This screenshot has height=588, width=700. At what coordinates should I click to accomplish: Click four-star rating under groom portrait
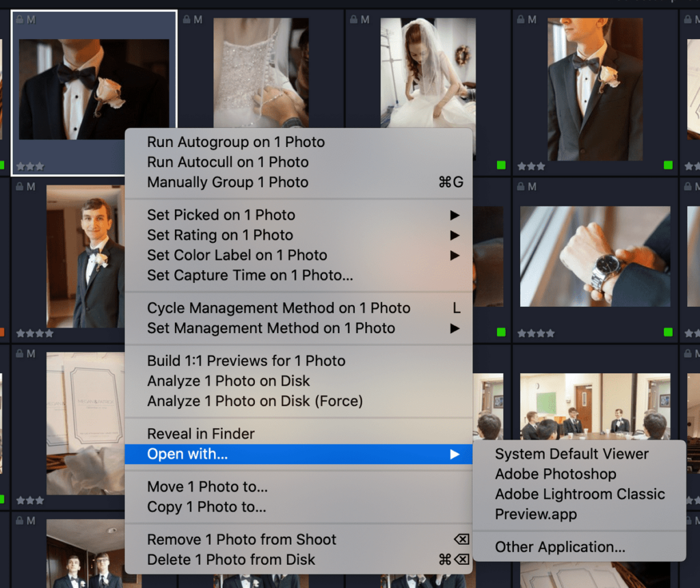(x=34, y=333)
